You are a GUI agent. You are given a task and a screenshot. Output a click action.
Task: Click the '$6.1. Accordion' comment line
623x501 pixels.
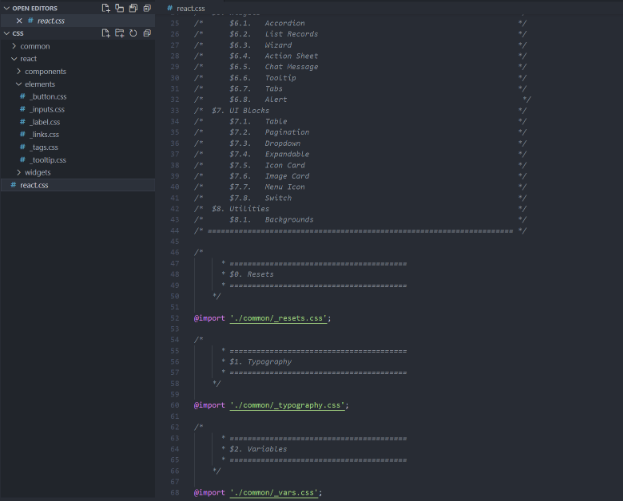pos(267,23)
